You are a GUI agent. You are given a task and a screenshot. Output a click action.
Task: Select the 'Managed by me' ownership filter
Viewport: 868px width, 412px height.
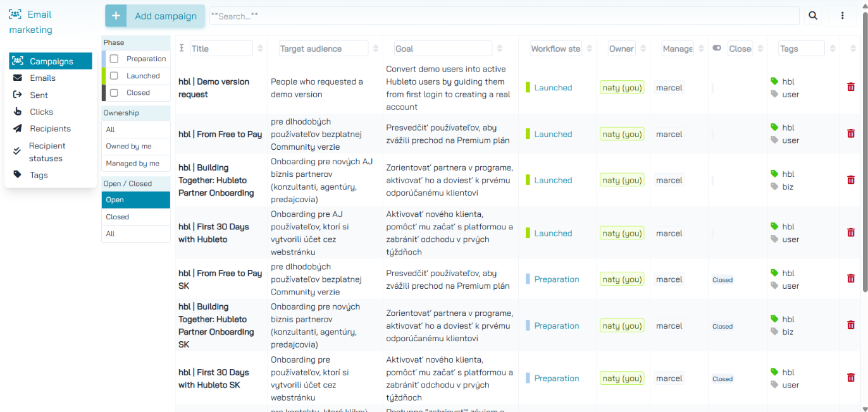tap(136, 164)
